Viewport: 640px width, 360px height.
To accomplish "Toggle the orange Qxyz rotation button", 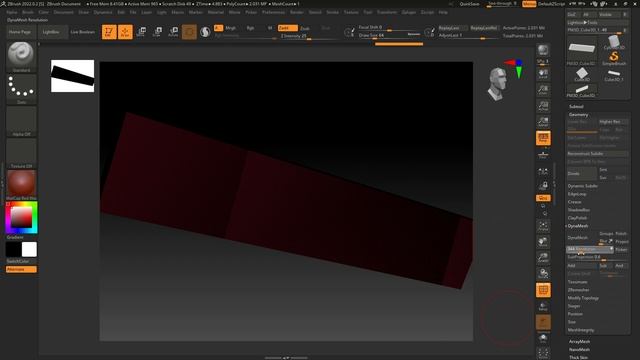I will tap(543, 198).
